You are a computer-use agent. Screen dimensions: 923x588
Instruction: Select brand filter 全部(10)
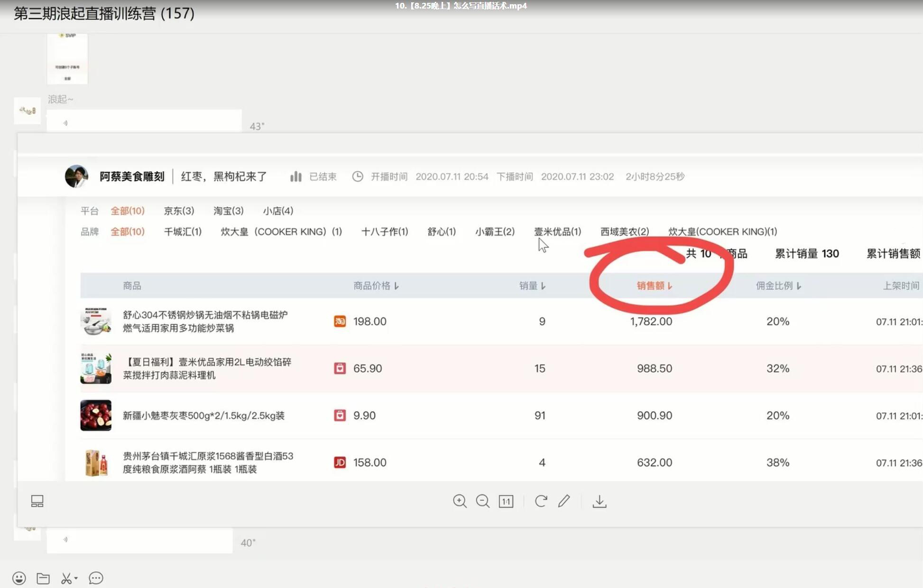pos(128,231)
